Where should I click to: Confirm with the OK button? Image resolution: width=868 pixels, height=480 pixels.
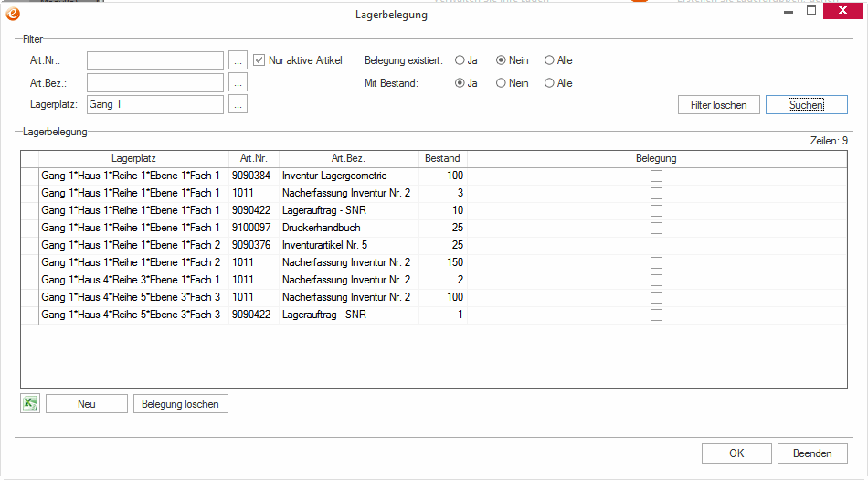click(736, 453)
